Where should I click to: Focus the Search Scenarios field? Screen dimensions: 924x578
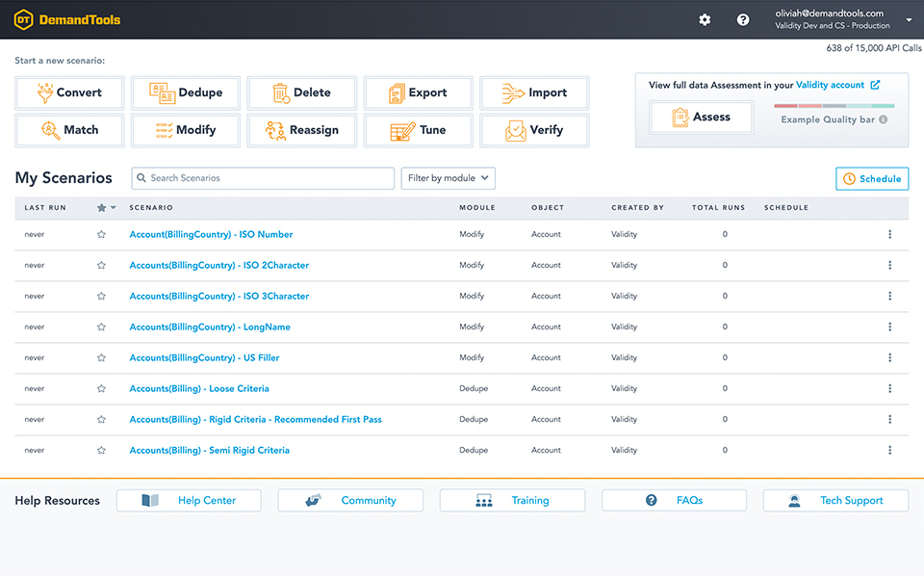point(263,178)
